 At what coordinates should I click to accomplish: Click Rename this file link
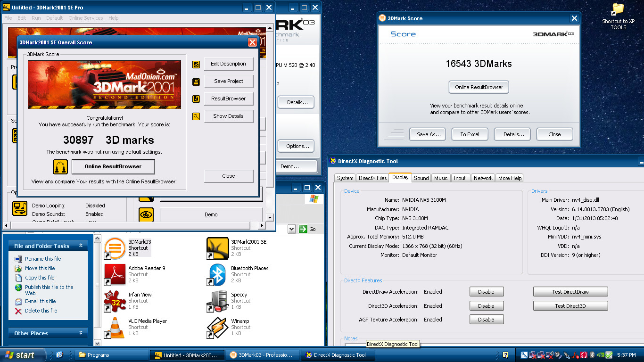[43, 259]
